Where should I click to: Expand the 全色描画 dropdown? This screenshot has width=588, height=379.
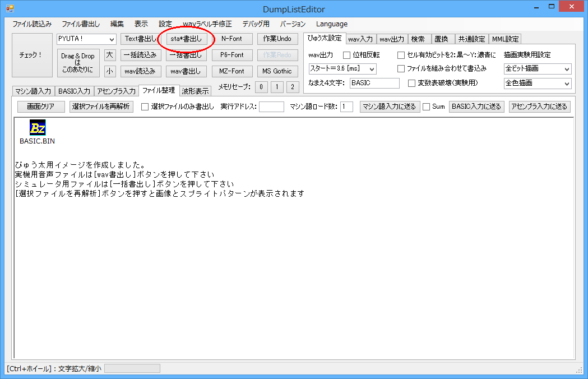(538, 83)
